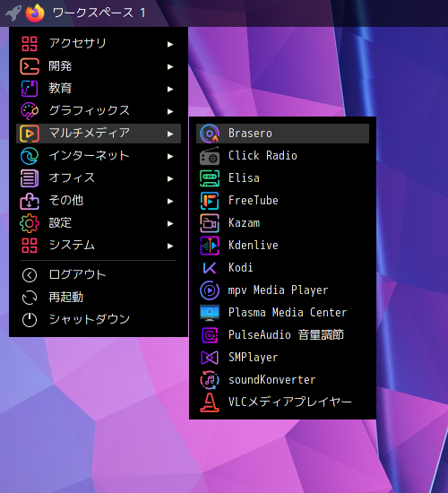Launch VLC cone icon
This screenshot has height=493, width=448.
(210, 402)
